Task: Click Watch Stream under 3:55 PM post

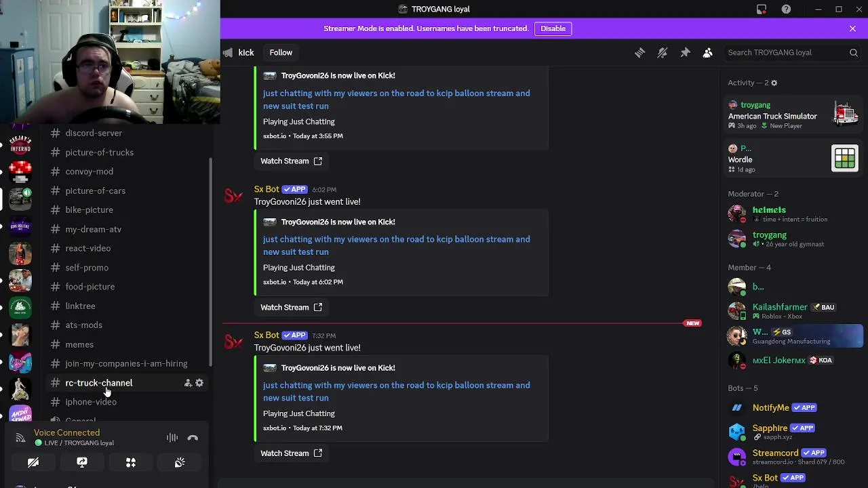Action: pyautogui.click(x=291, y=161)
